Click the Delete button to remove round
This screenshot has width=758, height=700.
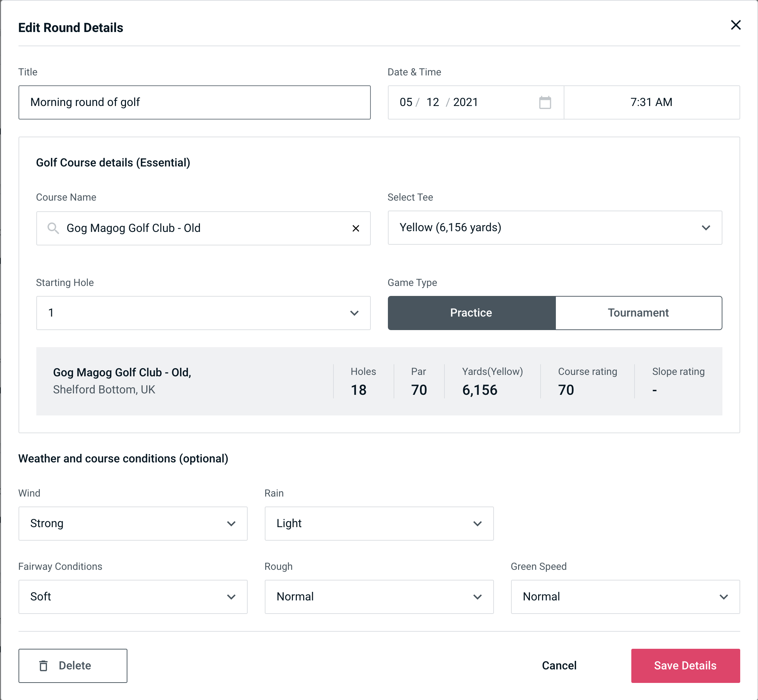click(x=73, y=666)
